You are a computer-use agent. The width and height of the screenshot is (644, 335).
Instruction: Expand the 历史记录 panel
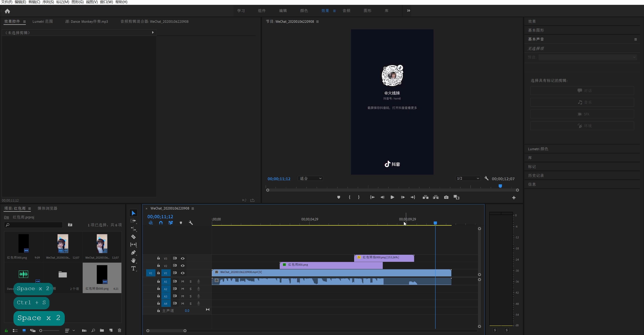536,176
